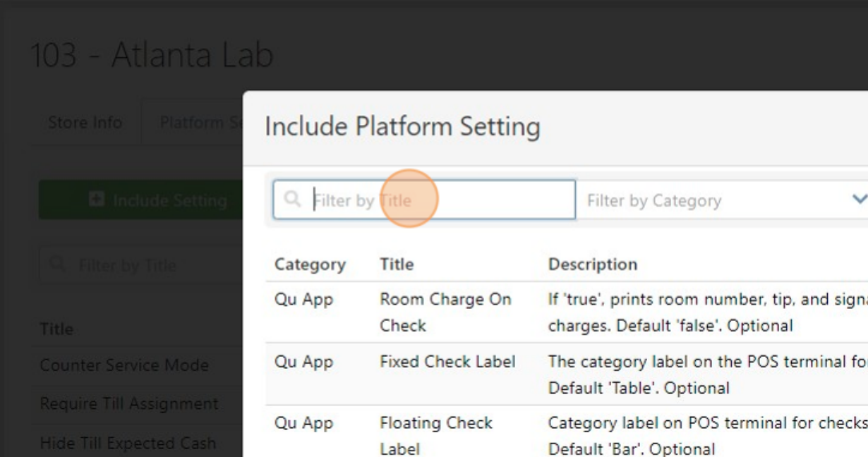Screen dimensions: 868x457
Task: Select the Fixed Check Label row title
Action: pos(447,362)
